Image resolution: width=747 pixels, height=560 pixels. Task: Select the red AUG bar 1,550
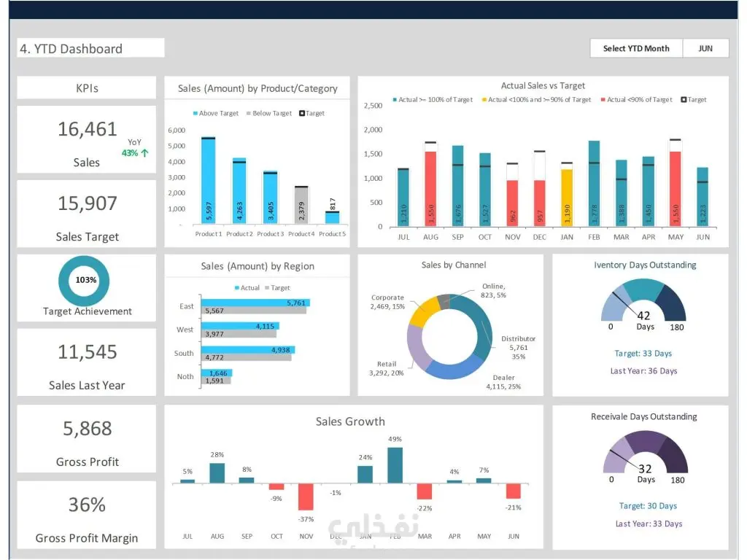[430, 189]
